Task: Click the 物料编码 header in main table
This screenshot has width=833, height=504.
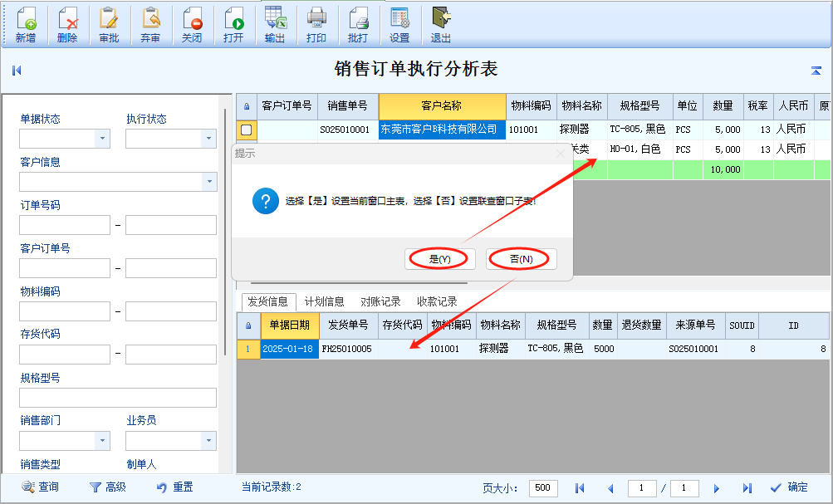Action: click(x=532, y=106)
